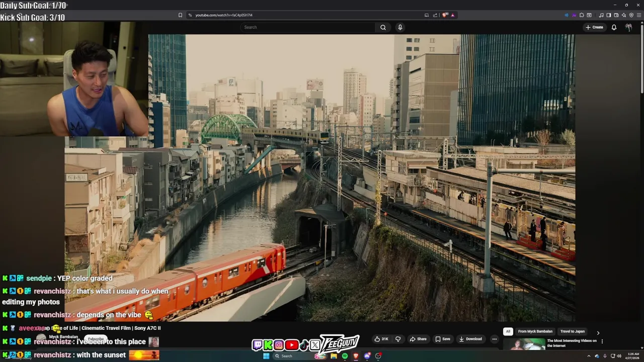Click the share page icon in address bar
This screenshot has height=362, width=644.
point(435,15)
